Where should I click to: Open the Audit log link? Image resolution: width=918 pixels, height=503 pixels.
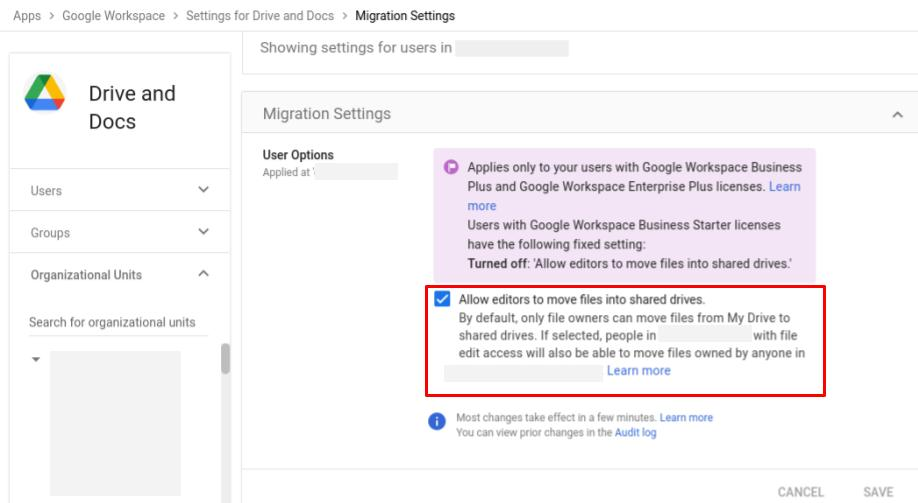pos(635,432)
